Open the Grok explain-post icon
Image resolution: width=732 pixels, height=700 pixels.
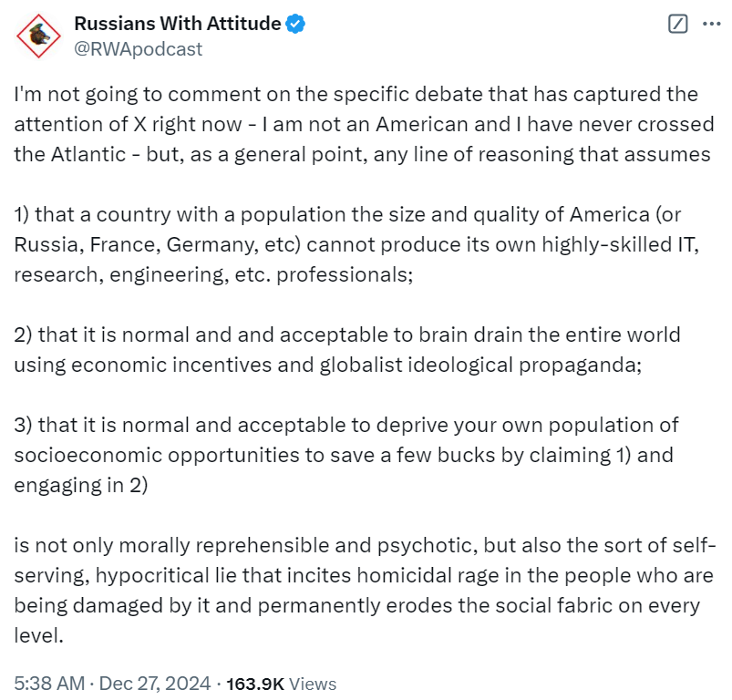point(677,25)
